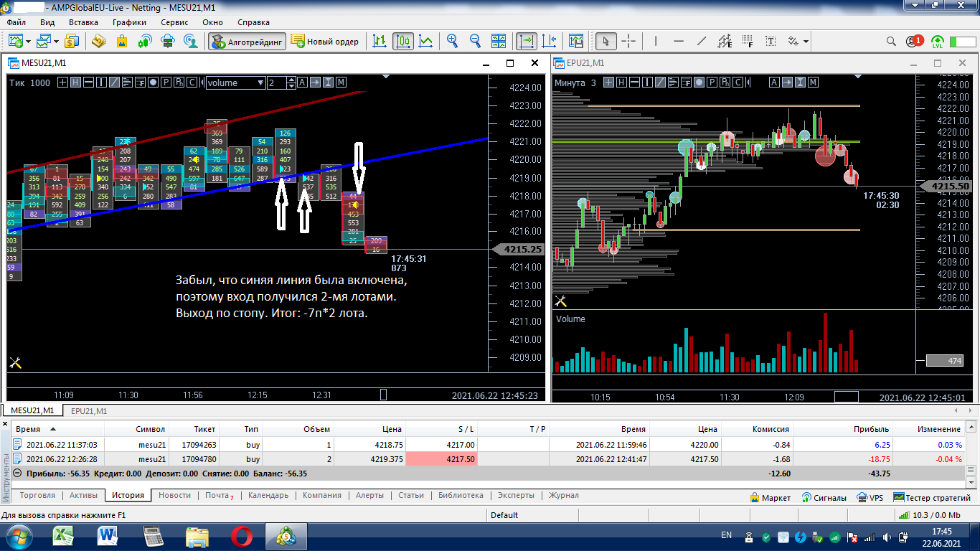Toggle chart shift from the right border
Image resolution: width=980 pixels, height=551 pixels.
click(550, 41)
